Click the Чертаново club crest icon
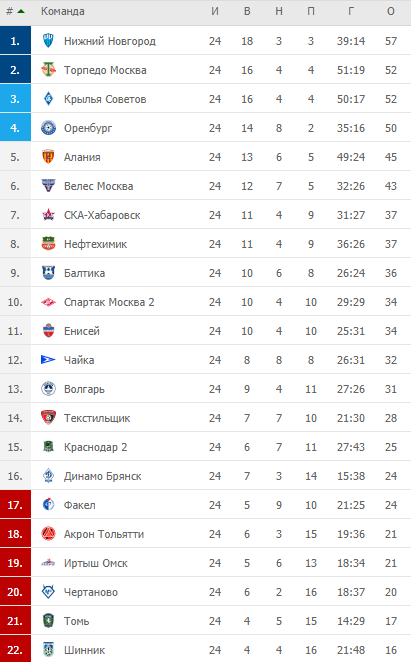The height and width of the screenshot is (662, 411). pos(49,592)
